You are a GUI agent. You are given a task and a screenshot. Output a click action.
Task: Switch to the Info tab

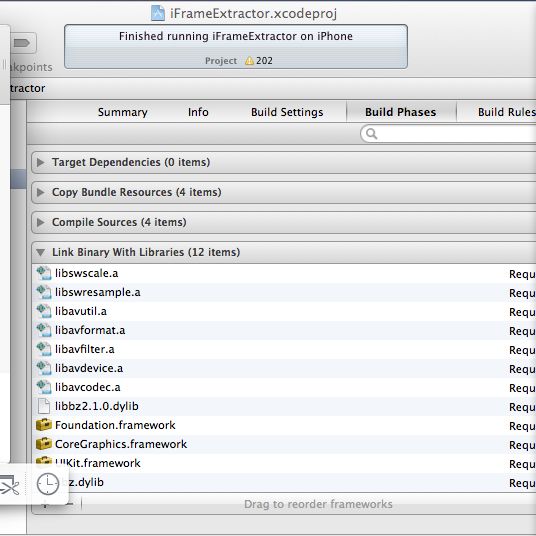point(198,112)
